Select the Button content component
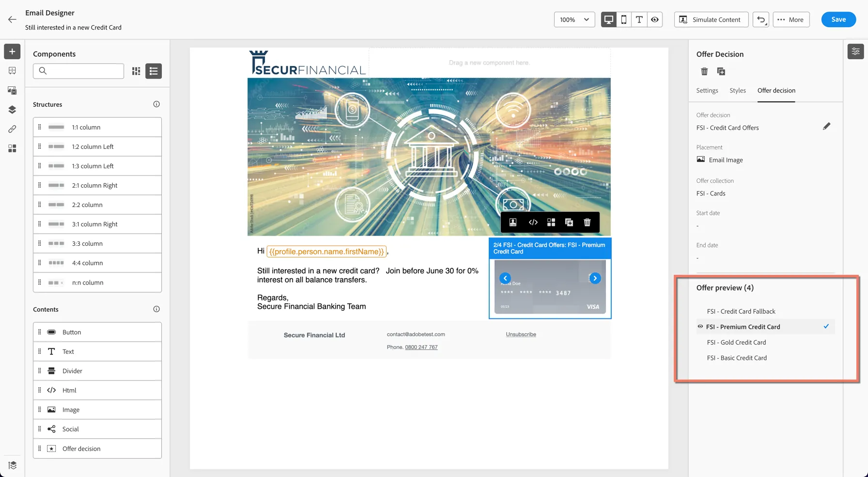This screenshot has width=868, height=477. point(97,332)
